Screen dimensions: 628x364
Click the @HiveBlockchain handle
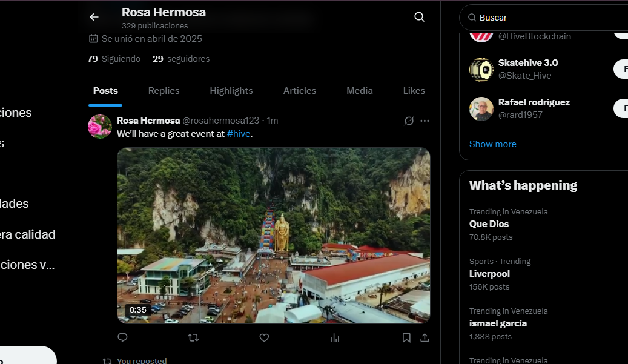pos(535,36)
